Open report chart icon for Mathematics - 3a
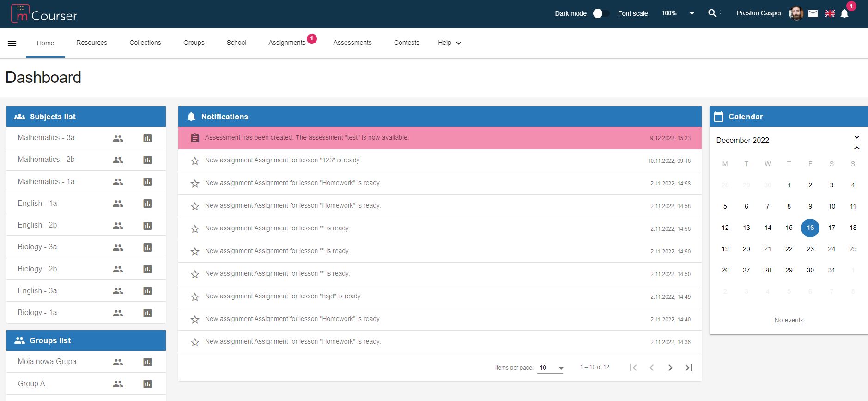Screen dimensions: 868x401 coord(147,138)
